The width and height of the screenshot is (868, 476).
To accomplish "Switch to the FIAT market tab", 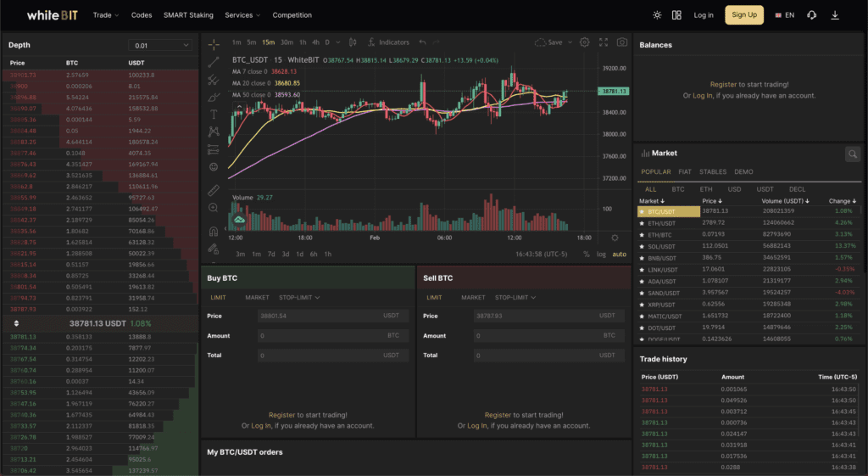I will point(685,171).
